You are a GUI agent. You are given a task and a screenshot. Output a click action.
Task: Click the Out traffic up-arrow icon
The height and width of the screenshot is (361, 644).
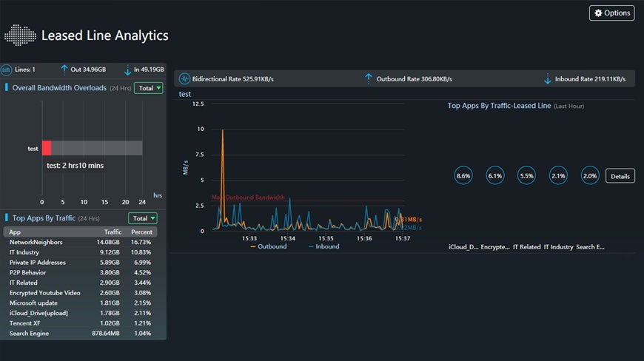point(64,70)
